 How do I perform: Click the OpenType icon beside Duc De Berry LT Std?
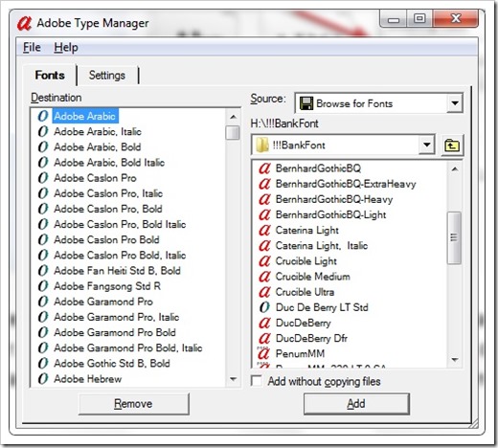pos(264,307)
